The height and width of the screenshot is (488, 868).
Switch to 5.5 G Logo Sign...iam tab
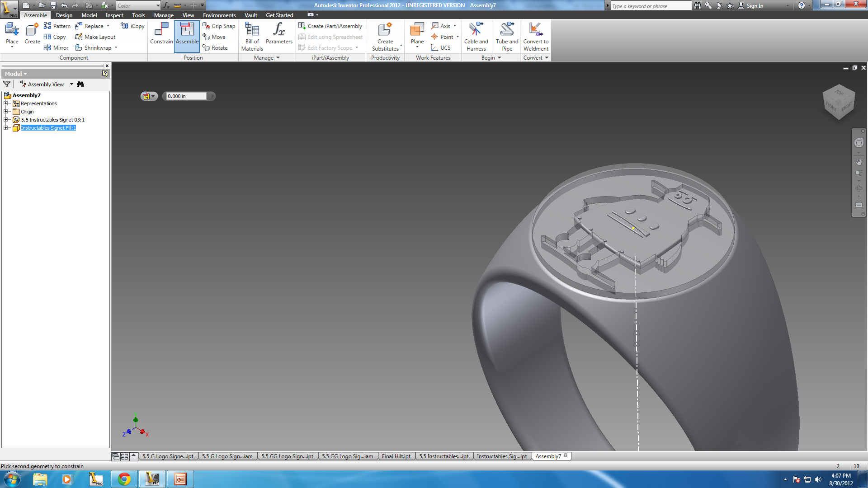(x=227, y=456)
